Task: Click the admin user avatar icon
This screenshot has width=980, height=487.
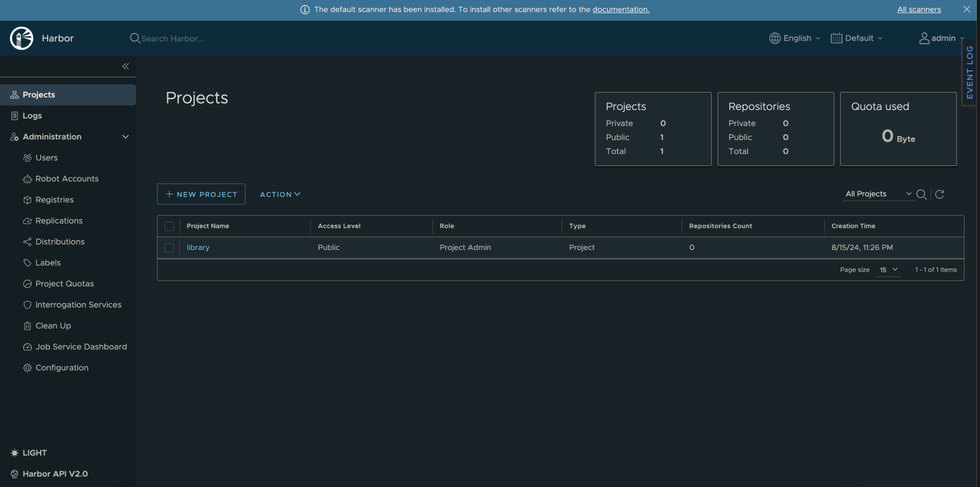Action: pos(924,38)
